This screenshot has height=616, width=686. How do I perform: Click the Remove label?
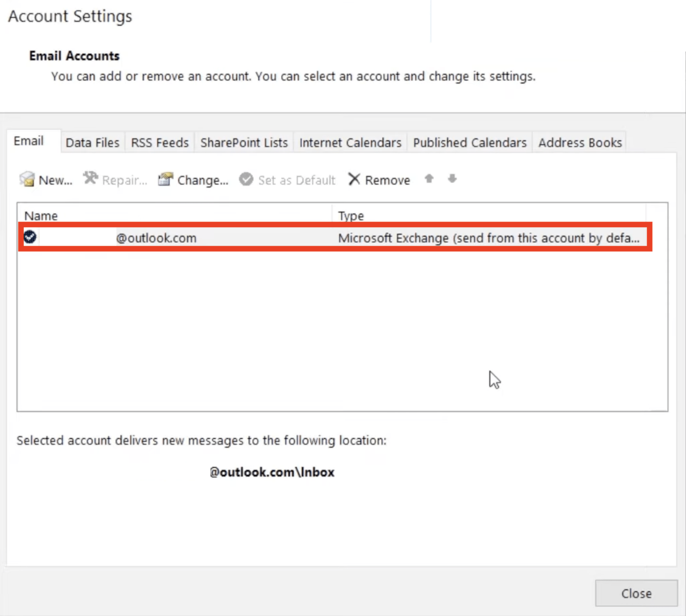[387, 180]
